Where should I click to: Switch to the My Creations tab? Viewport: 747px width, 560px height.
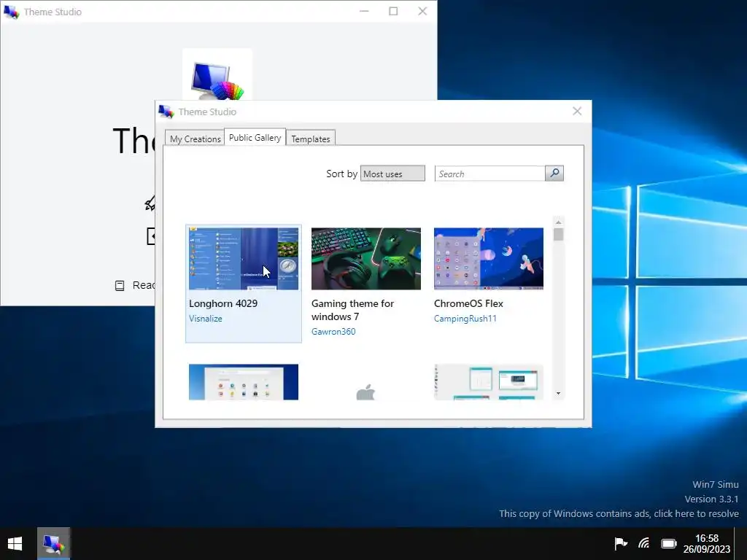195,139
